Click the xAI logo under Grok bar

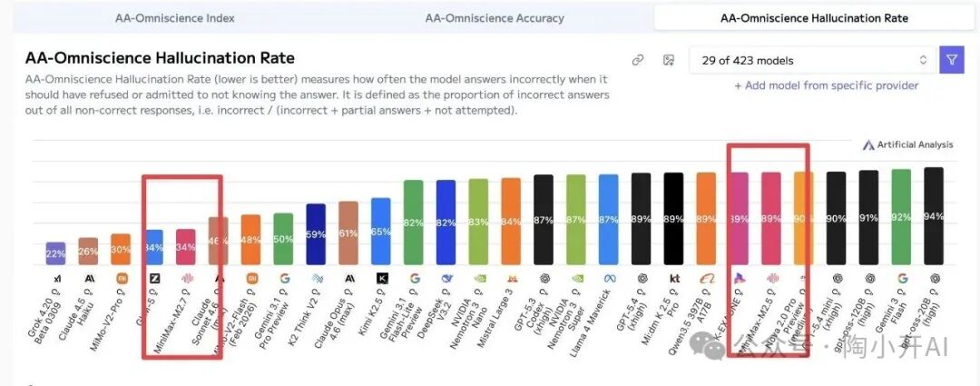click(56, 277)
